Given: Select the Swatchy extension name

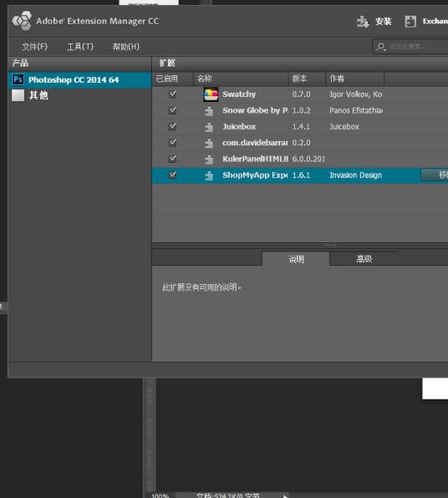Looking at the screenshot, I should pyautogui.click(x=239, y=94).
